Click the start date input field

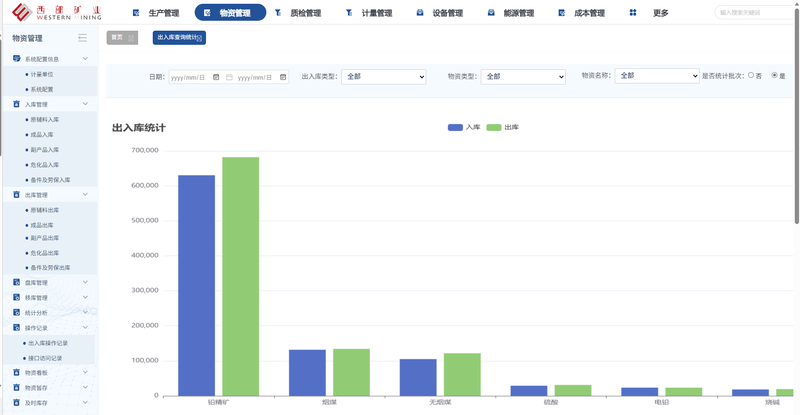coord(195,77)
